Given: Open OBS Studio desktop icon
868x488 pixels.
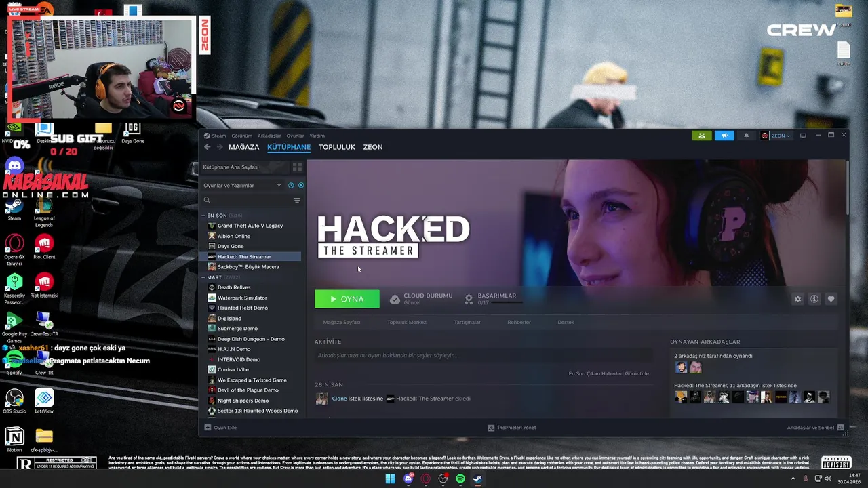Looking at the screenshot, I should pyautogui.click(x=14, y=401).
